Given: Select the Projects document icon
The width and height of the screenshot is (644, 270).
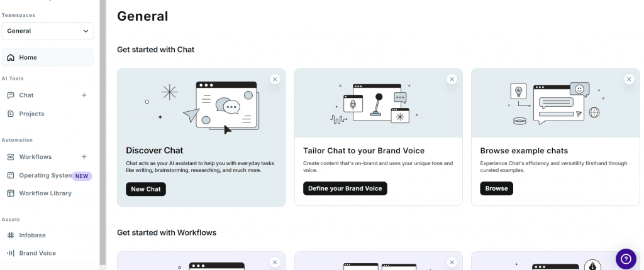Looking at the screenshot, I should point(11,114).
